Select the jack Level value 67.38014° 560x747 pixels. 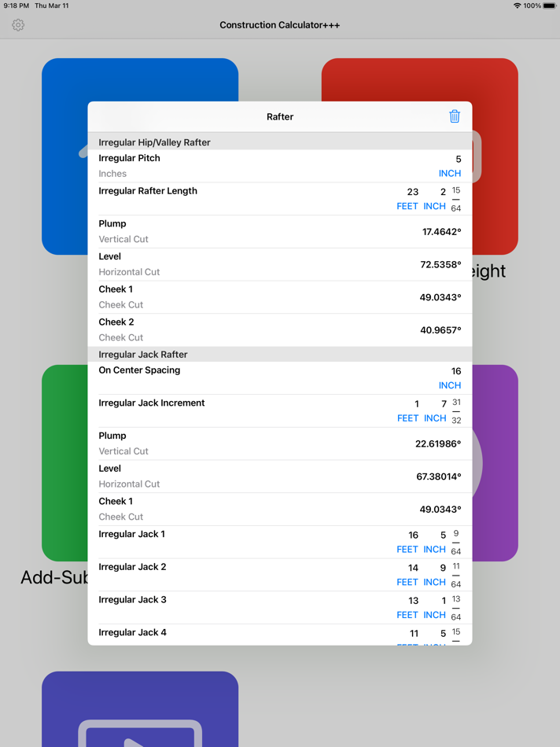[438, 477]
